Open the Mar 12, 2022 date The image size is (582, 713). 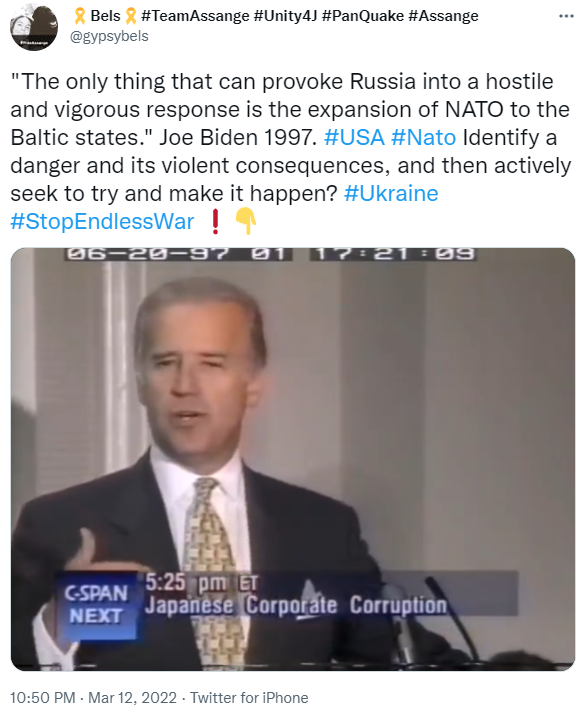pos(132,698)
